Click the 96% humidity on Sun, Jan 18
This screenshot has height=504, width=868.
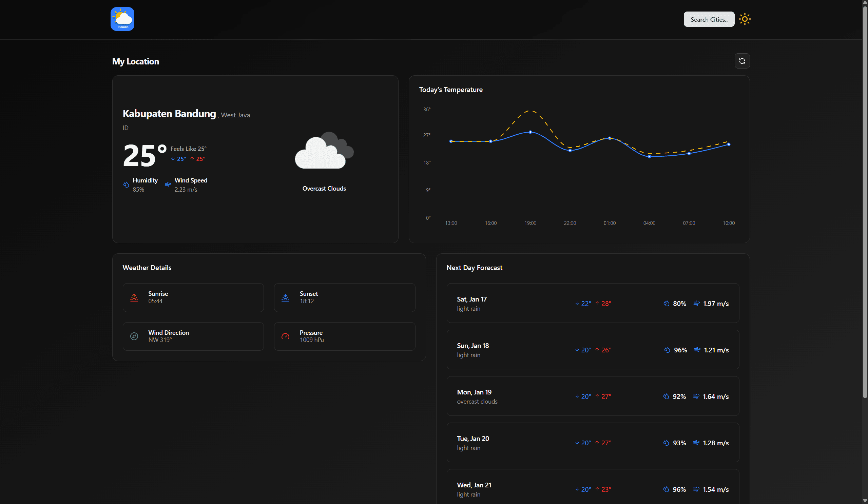tap(680, 350)
